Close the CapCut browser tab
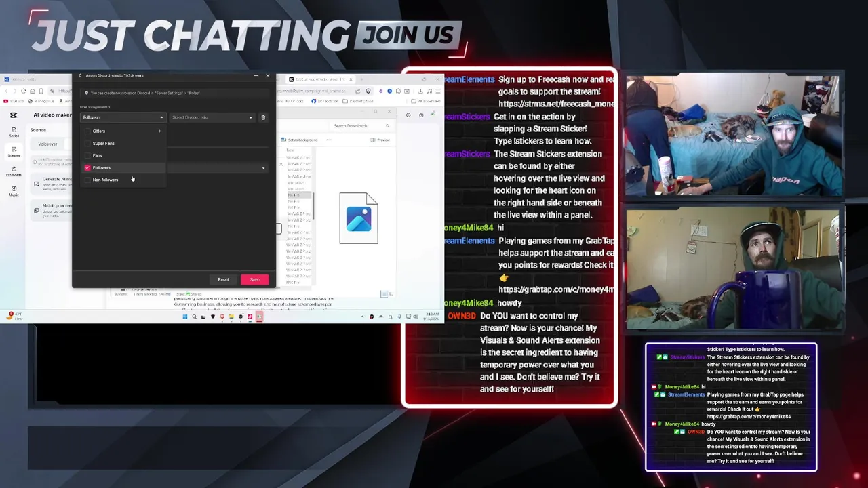Image resolution: width=868 pixels, height=488 pixels. pyautogui.click(x=351, y=79)
